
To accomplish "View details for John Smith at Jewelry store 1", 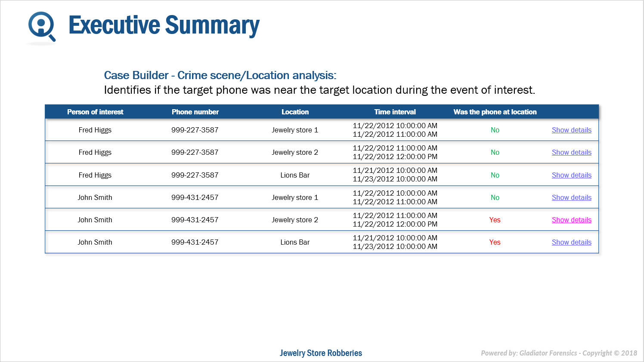I will [571, 197].
